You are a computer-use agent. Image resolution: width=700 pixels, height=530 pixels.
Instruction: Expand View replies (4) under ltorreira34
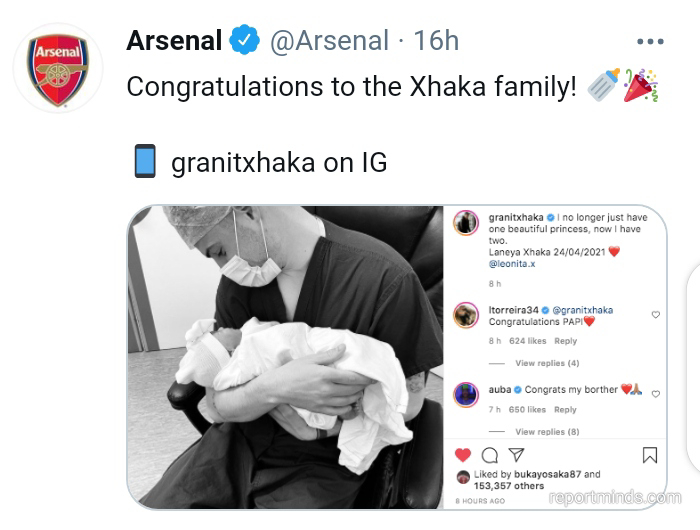coord(546,363)
